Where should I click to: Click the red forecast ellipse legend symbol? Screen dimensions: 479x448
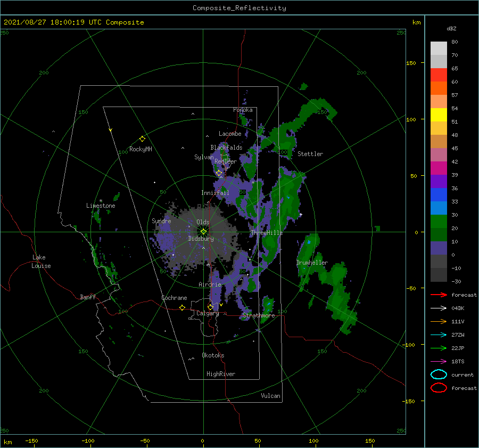point(439,388)
